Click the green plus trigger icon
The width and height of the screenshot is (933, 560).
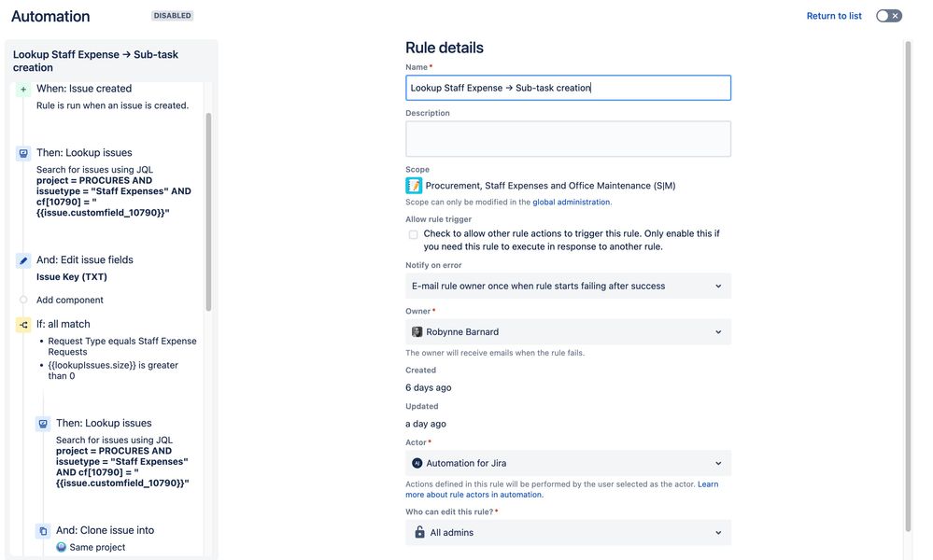coord(23,90)
